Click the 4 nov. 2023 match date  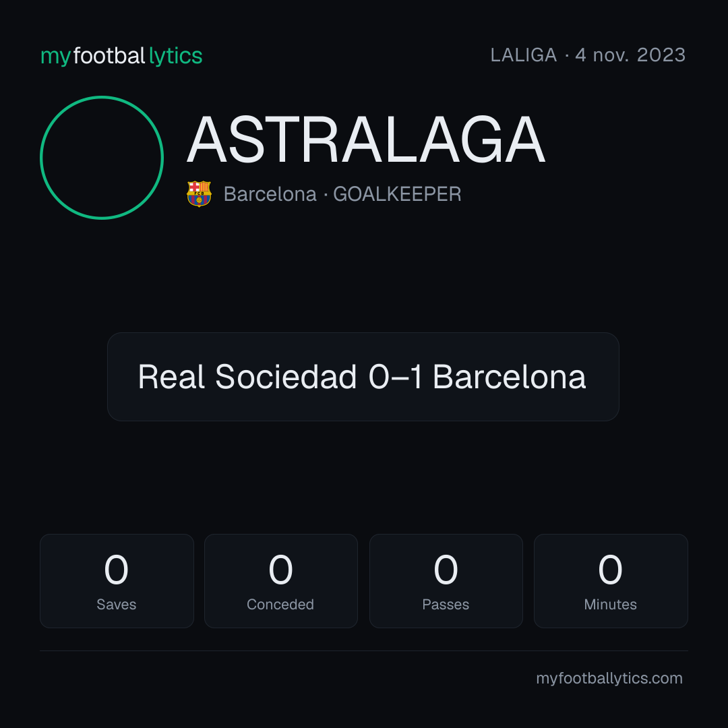point(630,55)
